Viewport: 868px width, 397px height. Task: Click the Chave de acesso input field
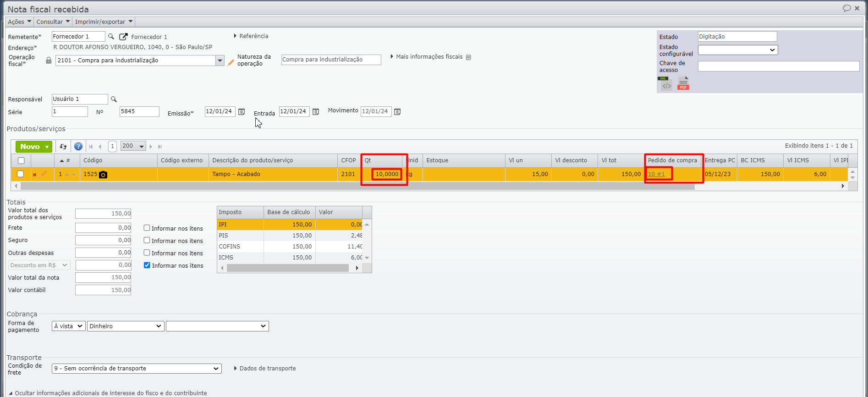779,66
